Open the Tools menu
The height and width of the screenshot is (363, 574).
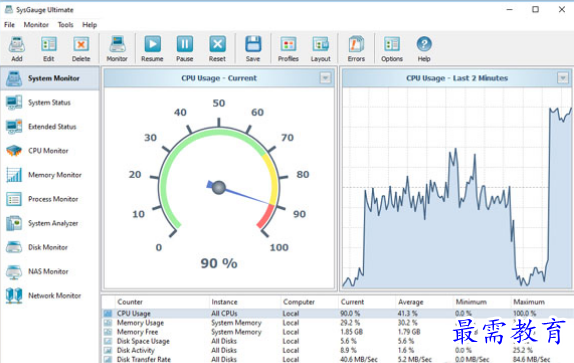tap(66, 25)
